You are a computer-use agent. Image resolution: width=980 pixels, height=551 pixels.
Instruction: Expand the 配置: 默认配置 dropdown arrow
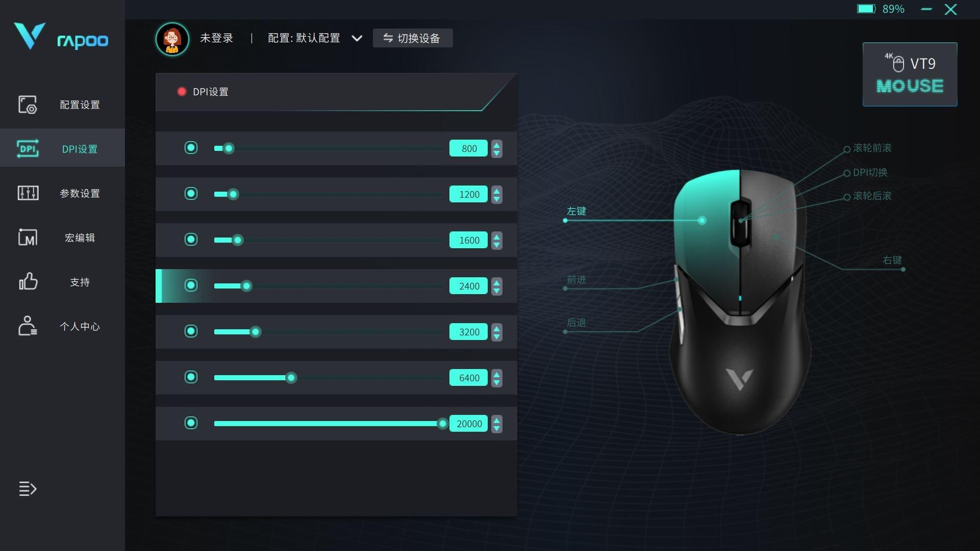(x=357, y=38)
